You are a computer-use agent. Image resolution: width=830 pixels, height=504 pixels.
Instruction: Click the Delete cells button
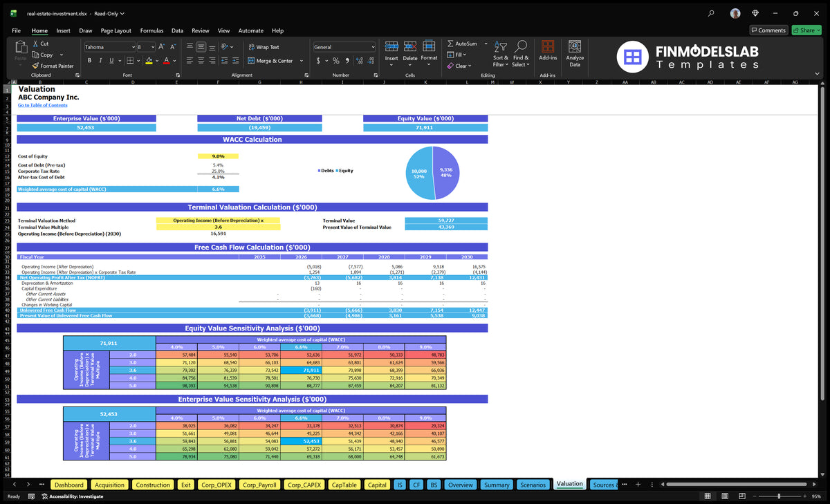tap(410, 52)
